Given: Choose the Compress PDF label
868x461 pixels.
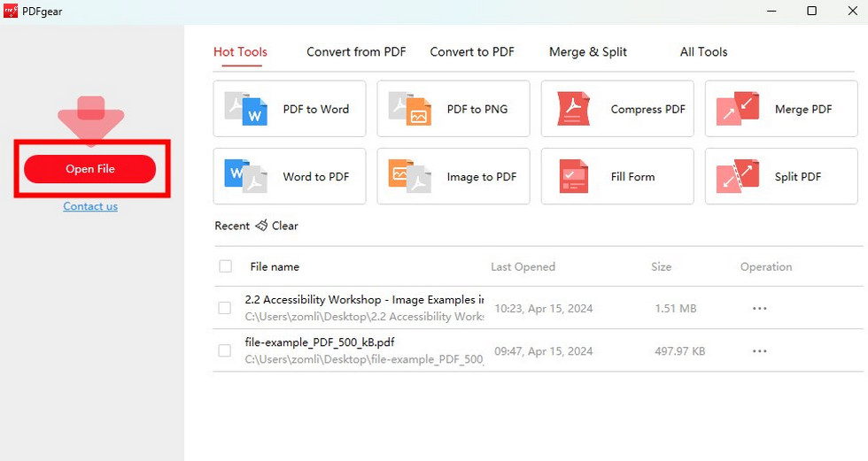Looking at the screenshot, I should pyautogui.click(x=647, y=110).
